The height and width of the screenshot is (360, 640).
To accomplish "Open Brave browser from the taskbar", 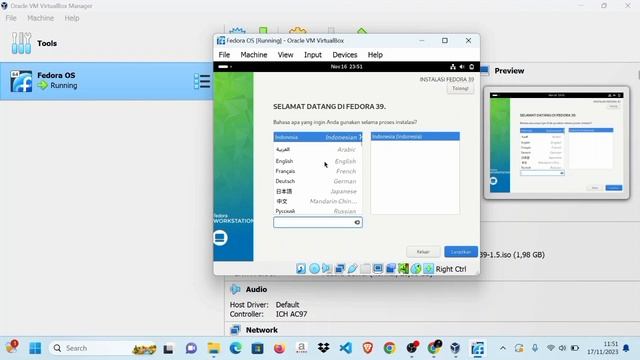I will tap(367, 348).
